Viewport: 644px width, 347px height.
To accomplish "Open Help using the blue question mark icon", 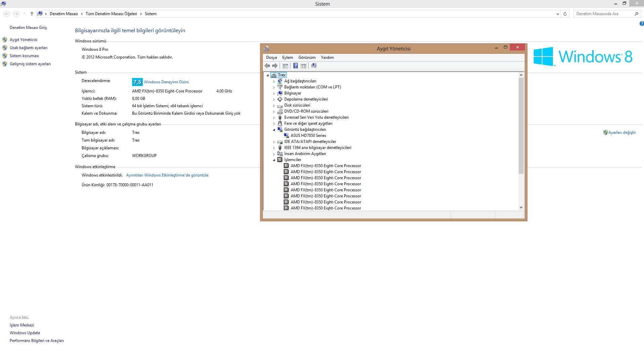I will coord(295,66).
